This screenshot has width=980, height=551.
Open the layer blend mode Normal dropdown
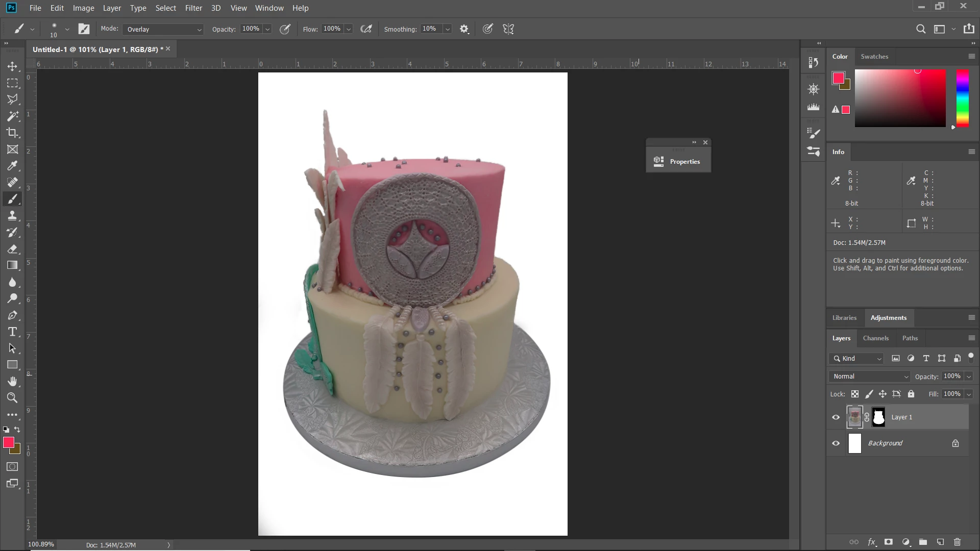point(870,377)
